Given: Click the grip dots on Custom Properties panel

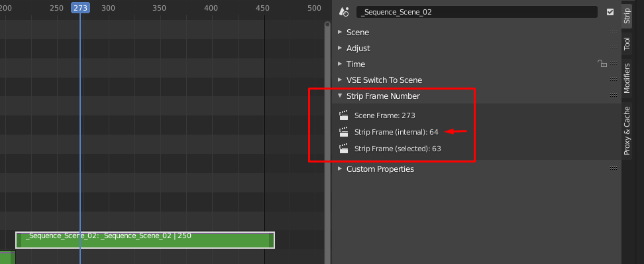Looking at the screenshot, I should tap(614, 168).
